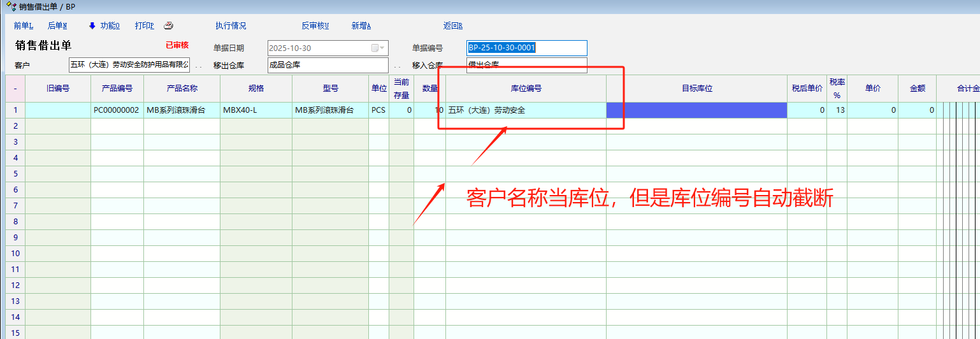The image size is (980, 339).
Task: Open the 打印 menu
Action: [x=144, y=26]
